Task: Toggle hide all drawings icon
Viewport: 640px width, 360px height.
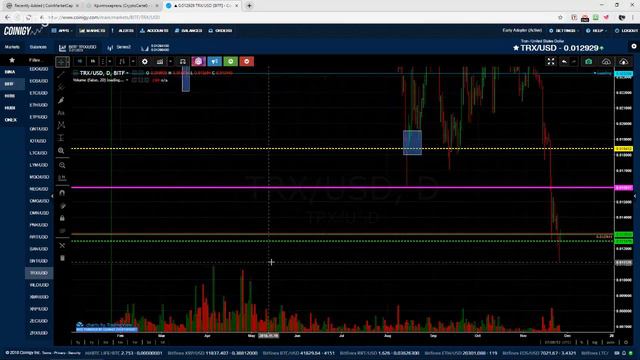Action: click(62, 231)
